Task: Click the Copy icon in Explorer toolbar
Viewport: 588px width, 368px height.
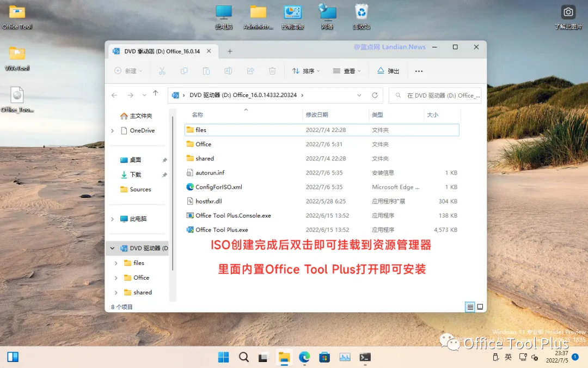Action: [x=184, y=71]
